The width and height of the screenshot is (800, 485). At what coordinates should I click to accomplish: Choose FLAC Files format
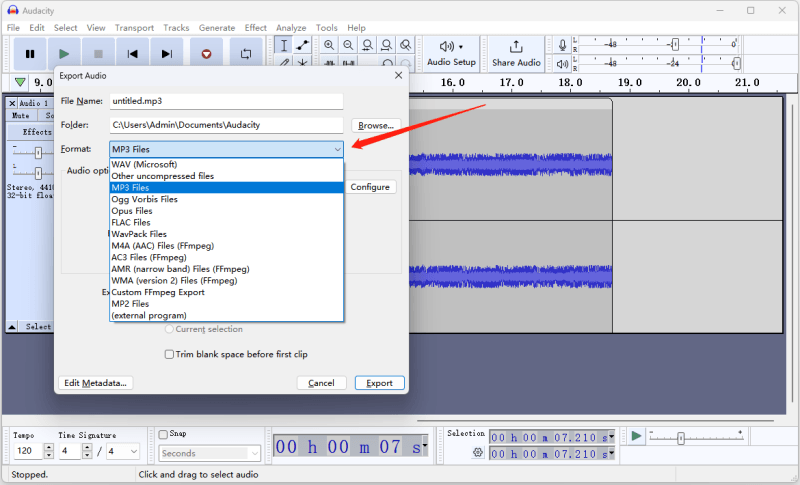pyautogui.click(x=227, y=222)
